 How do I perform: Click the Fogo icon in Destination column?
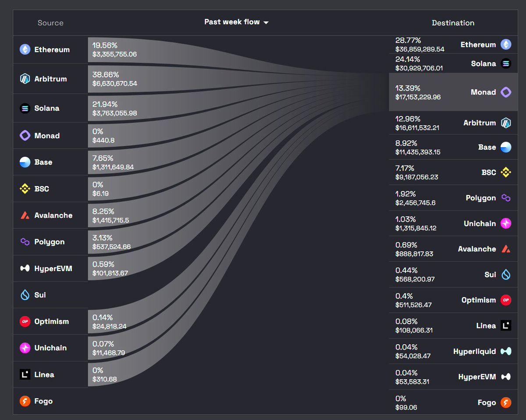coord(506,402)
